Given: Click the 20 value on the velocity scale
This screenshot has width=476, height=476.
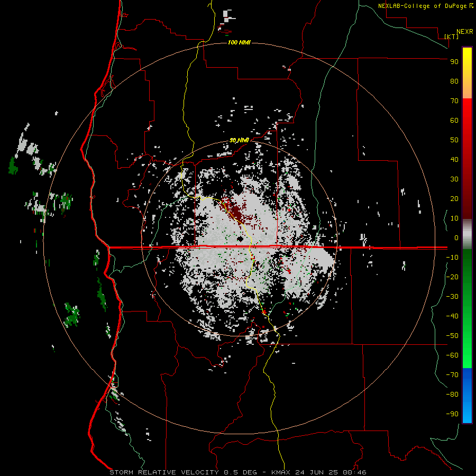Looking at the screenshot, I should pyautogui.click(x=454, y=199).
